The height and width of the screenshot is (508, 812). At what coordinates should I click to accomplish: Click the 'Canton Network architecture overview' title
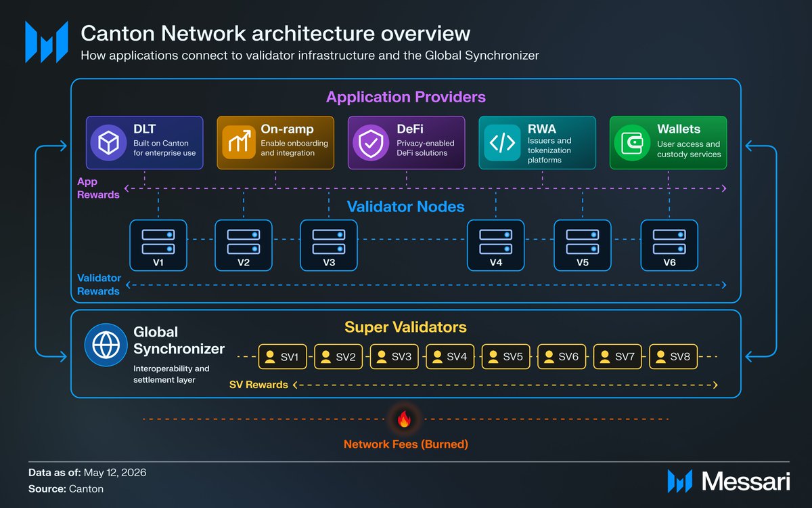coord(275,33)
